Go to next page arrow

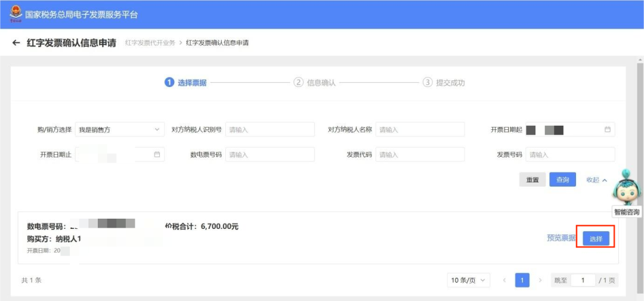[540, 280]
